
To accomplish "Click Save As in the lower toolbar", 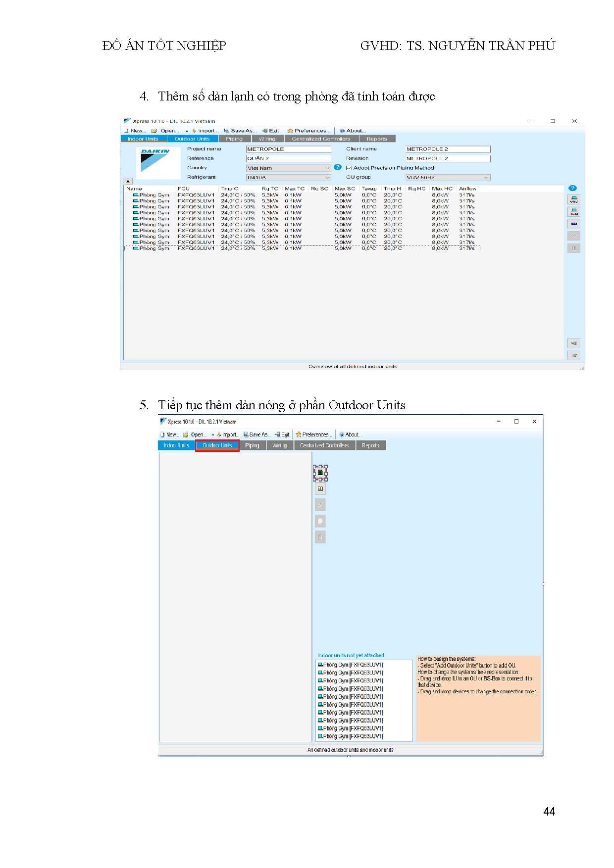I will (256, 434).
